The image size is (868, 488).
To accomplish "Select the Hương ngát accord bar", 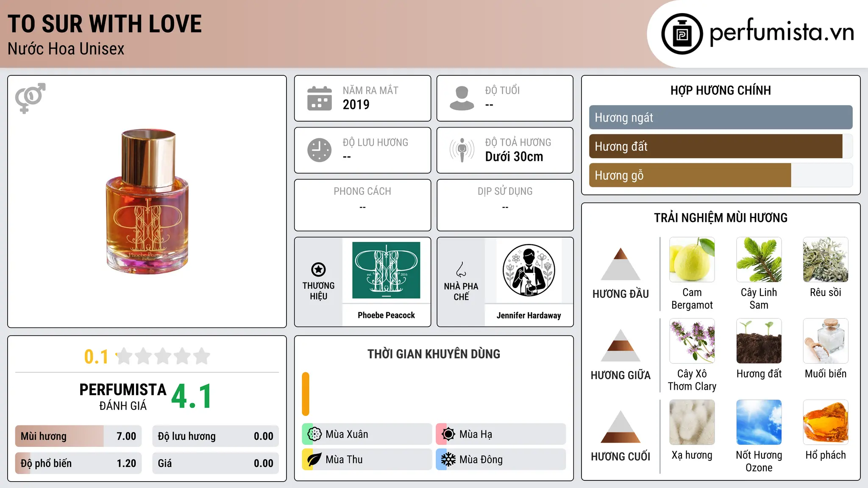I will point(721,117).
